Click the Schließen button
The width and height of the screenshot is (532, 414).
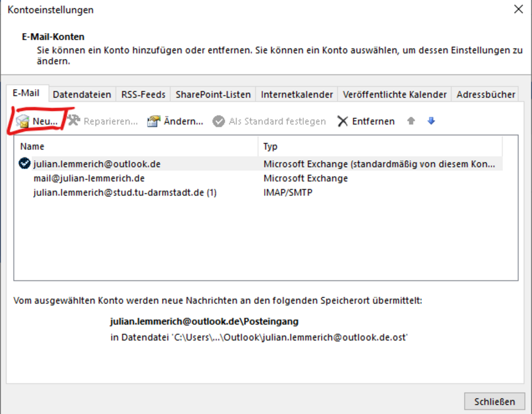pyautogui.click(x=494, y=402)
